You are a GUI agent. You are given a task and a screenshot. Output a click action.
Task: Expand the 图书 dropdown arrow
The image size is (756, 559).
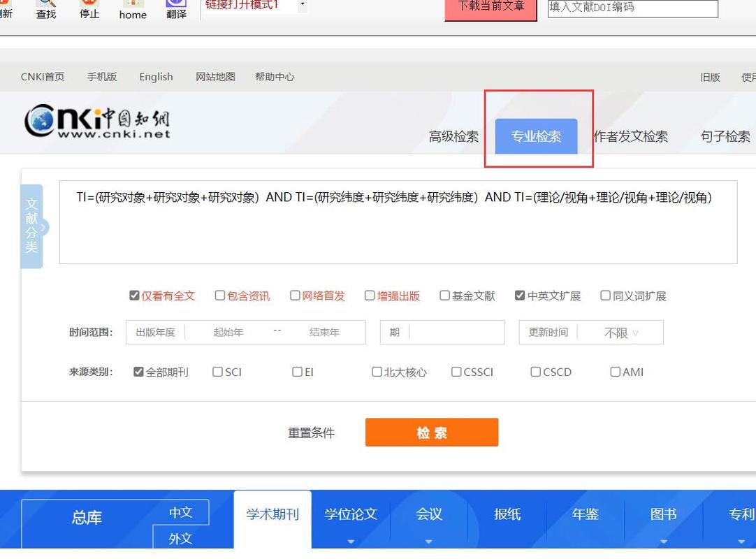[x=664, y=542]
